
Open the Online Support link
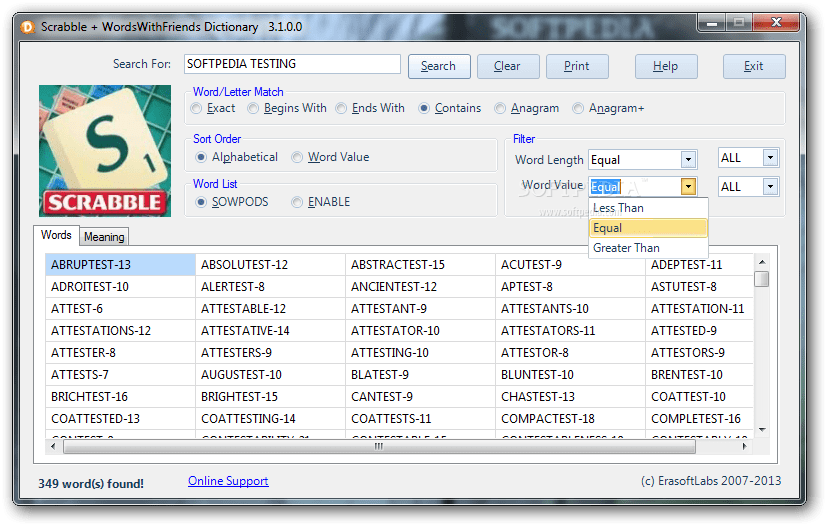[x=228, y=481]
